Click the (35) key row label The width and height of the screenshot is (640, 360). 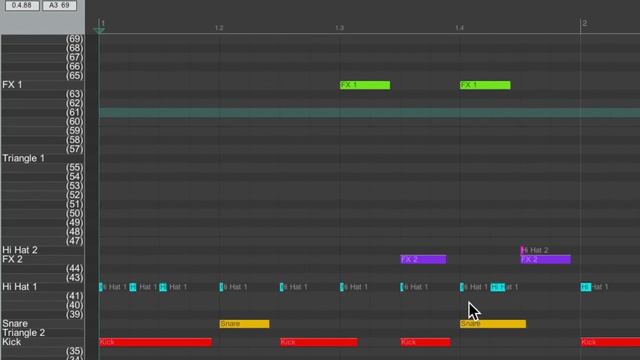(75, 351)
